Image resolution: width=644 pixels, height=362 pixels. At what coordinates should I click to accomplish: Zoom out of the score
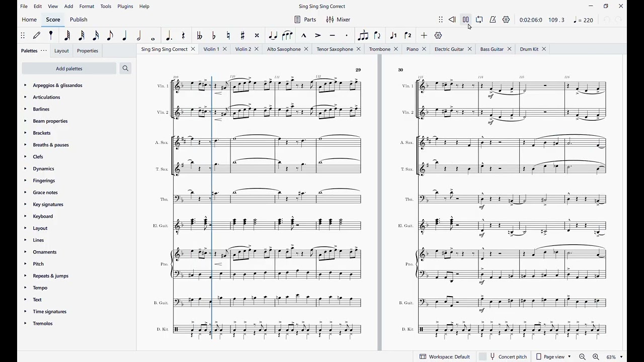(582, 357)
